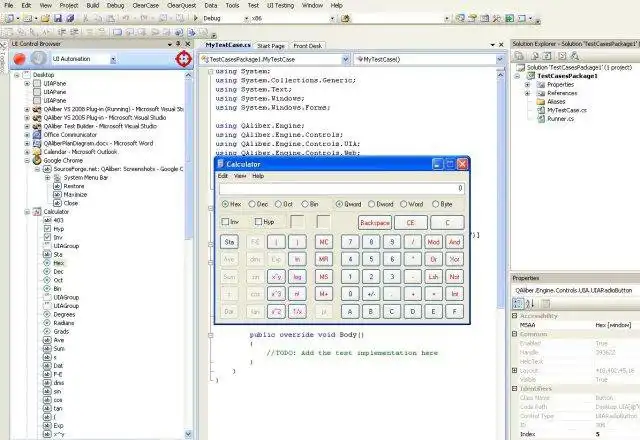Image resolution: width=640 pixels, height=440 pixels.
Task: Click the QAliberPlanDiagram.docx Word icon in tree
Action: tap(37, 143)
